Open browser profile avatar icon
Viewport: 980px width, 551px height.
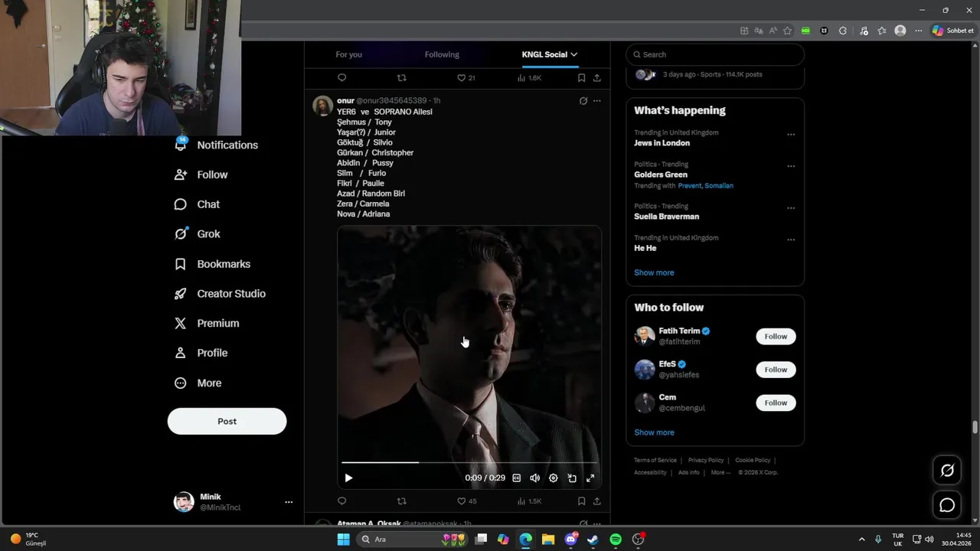click(900, 31)
